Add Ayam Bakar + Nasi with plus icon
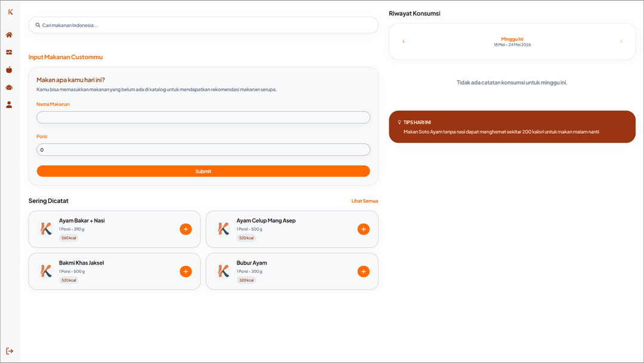The width and height of the screenshot is (644, 363). coord(185,229)
